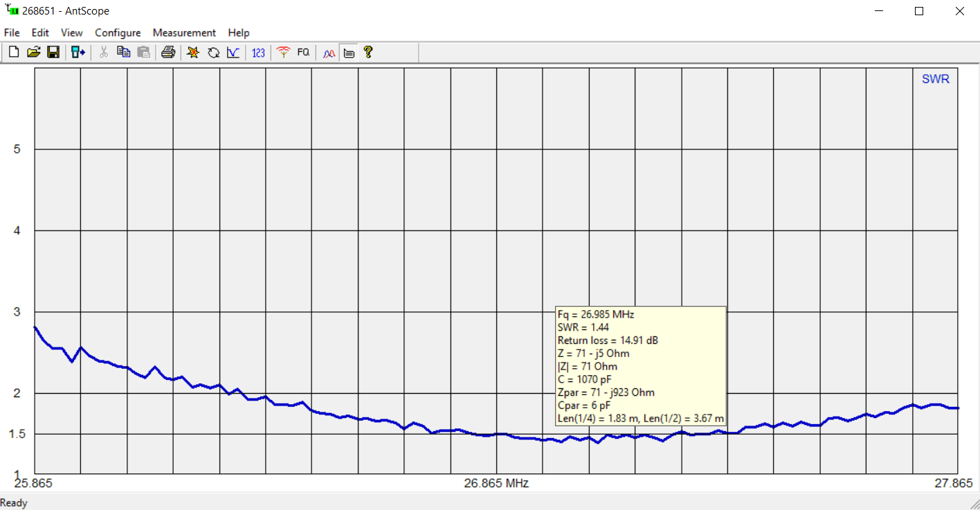Screen dimensions: 980x510
Task: Click the New document icon
Action: click(x=13, y=53)
